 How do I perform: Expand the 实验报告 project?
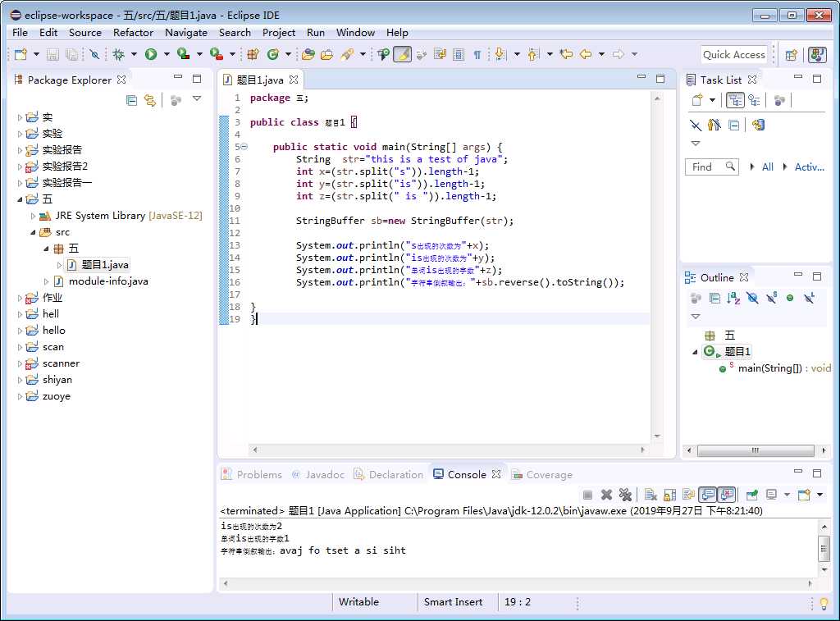click(x=20, y=150)
